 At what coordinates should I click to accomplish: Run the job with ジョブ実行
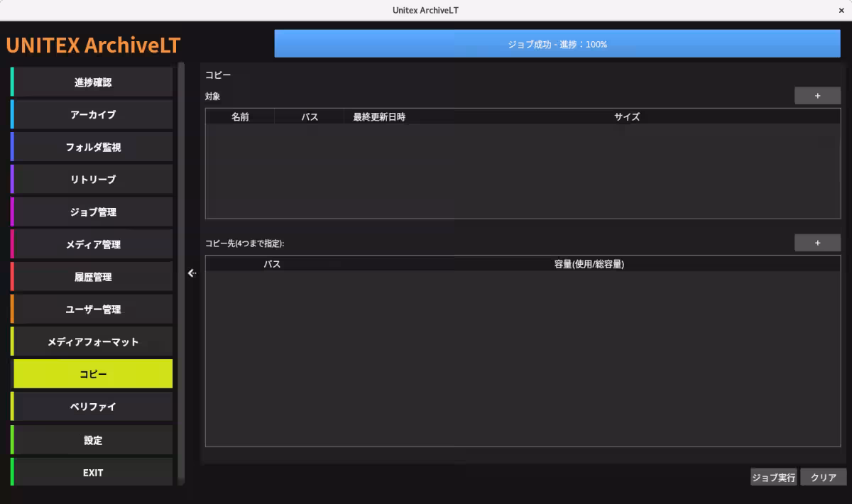[772, 477]
